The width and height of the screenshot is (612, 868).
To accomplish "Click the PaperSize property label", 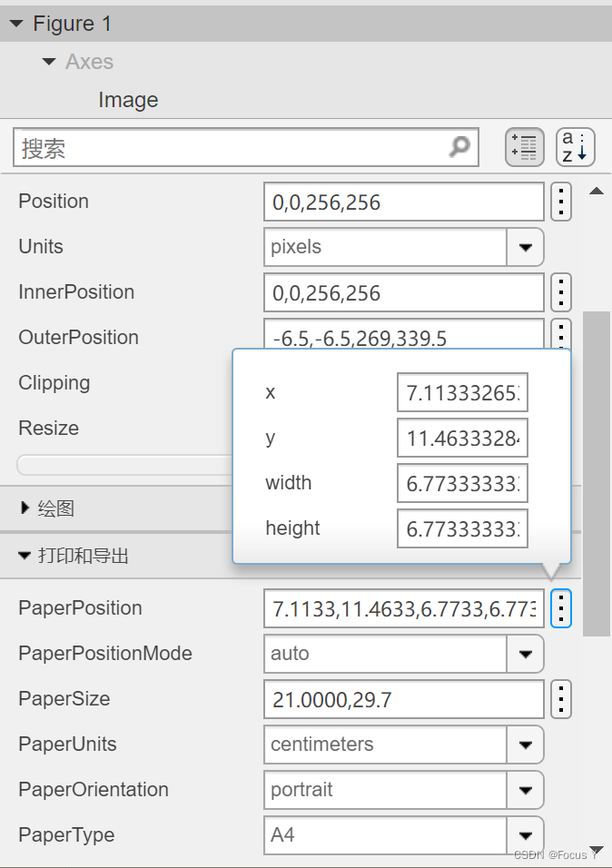I will (x=64, y=698).
